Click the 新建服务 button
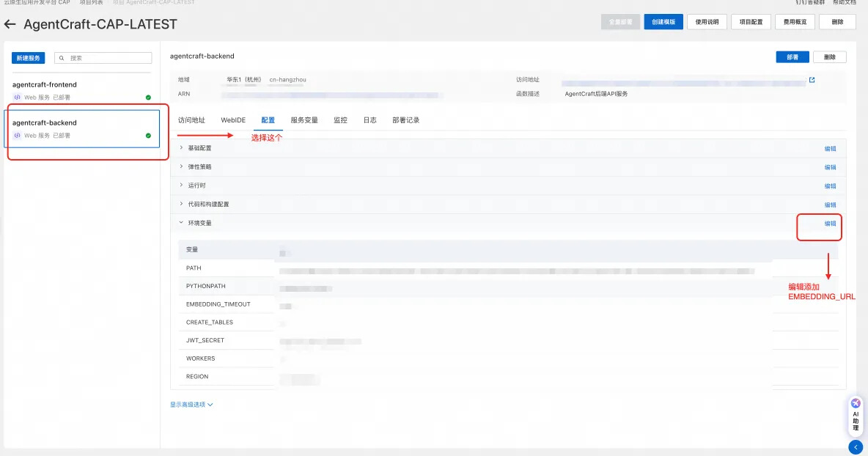Screen dimensions: 868x456 click(29, 58)
